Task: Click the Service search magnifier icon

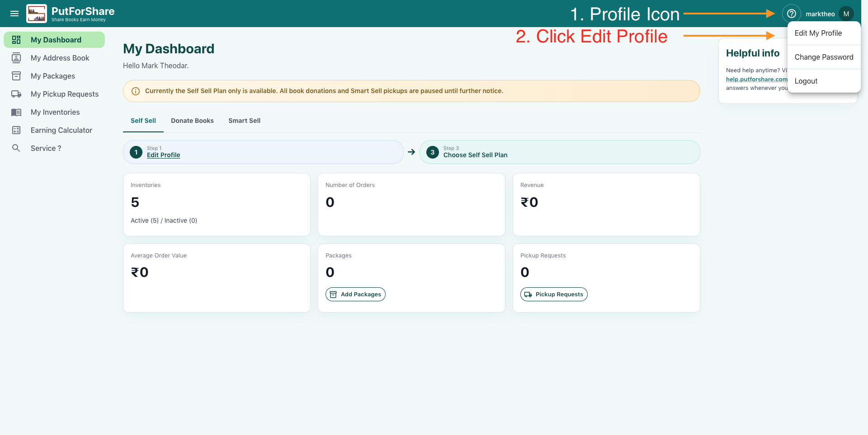Action: point(16,148)
